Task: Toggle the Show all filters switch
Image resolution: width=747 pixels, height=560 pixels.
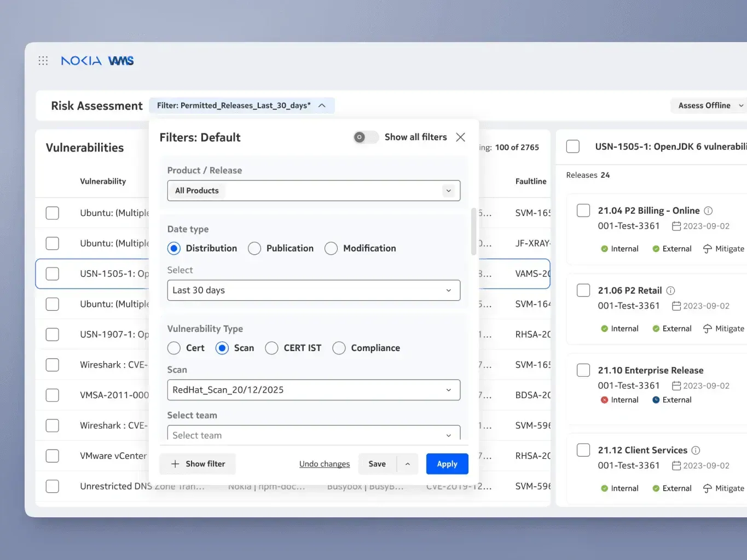Action: [x=366, y=137]
